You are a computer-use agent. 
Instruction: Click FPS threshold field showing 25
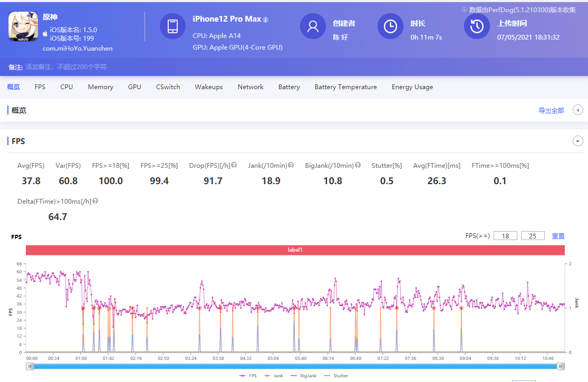pyautogui.click(x=533, y=236)
